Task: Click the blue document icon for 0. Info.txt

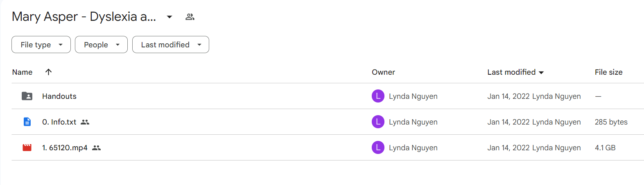Action: tap(27, 122)
